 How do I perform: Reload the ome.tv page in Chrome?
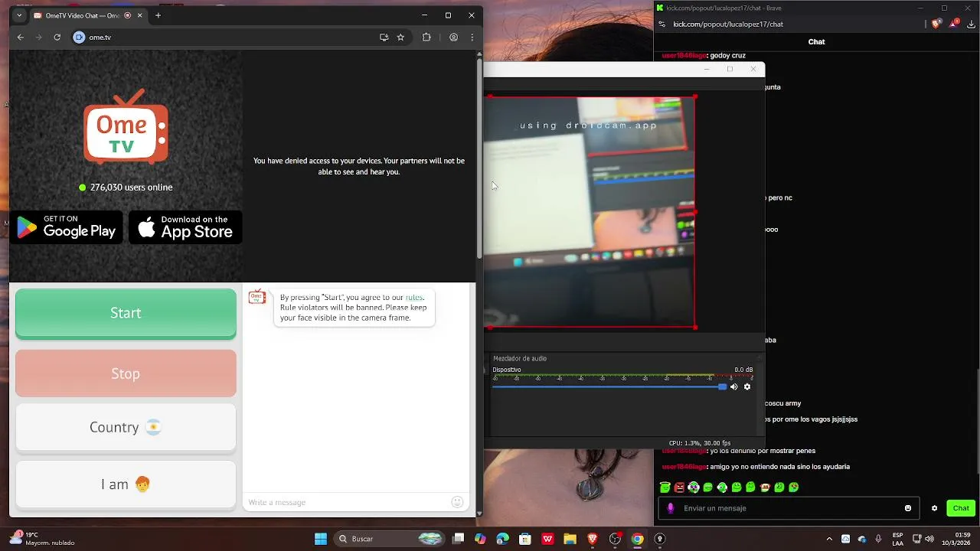click(x=57, y=37)
